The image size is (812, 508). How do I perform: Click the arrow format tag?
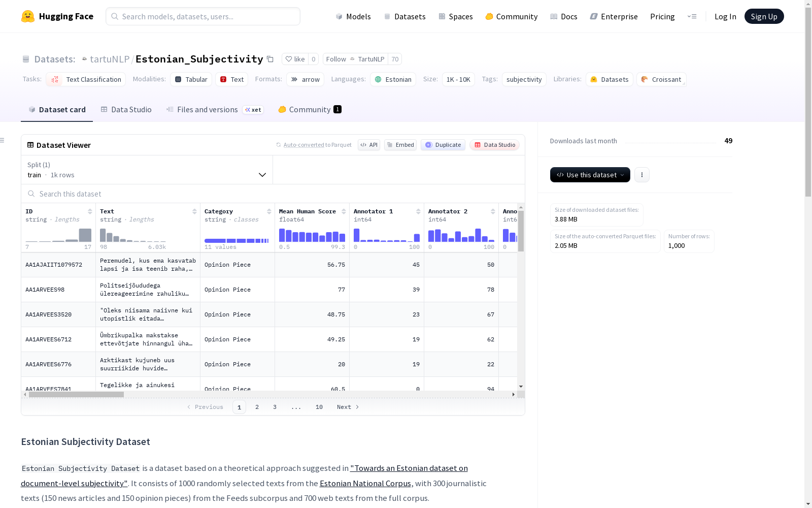[x=305, y=79]
